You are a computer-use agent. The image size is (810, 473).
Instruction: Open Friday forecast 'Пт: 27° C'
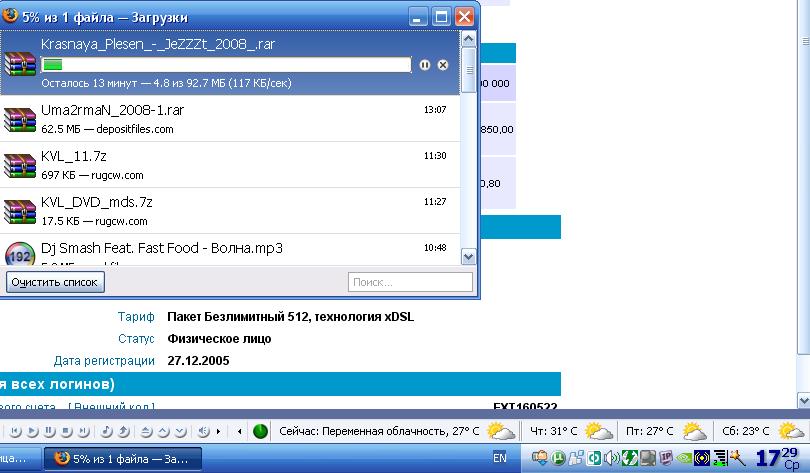click(666, 431)
